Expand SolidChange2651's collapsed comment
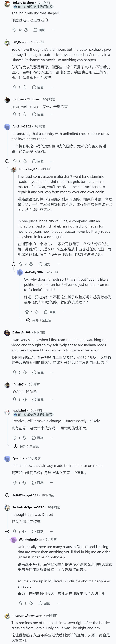116x644 pixels. 7,495
